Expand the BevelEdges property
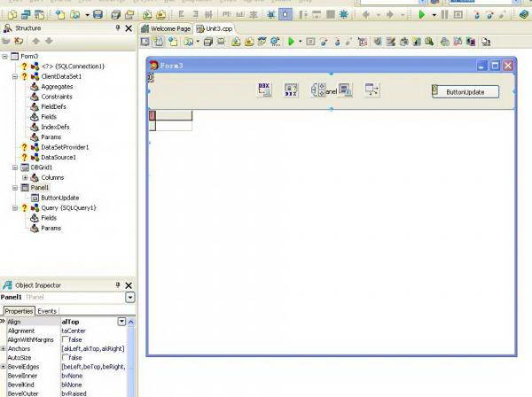Screen dimensions: 532x397 3,367
